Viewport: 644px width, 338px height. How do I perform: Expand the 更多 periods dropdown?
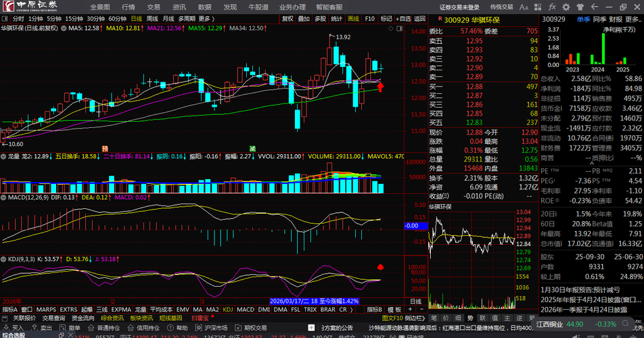(x=206, y=19)
